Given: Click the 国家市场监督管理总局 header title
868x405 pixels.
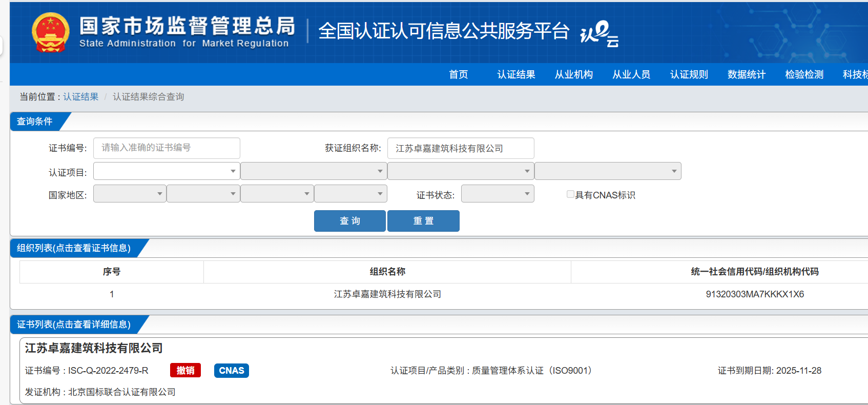Looking at the screenshot, I should coord(188,26).
